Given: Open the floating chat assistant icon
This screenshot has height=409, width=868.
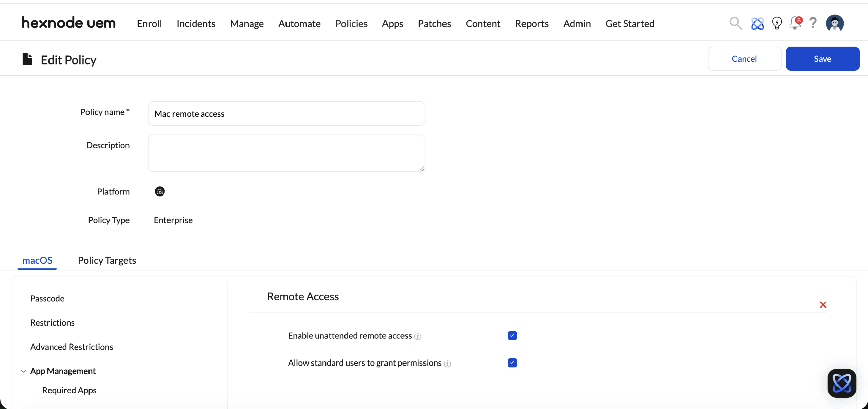Looking at the screenshot, I should pos(842,383).
